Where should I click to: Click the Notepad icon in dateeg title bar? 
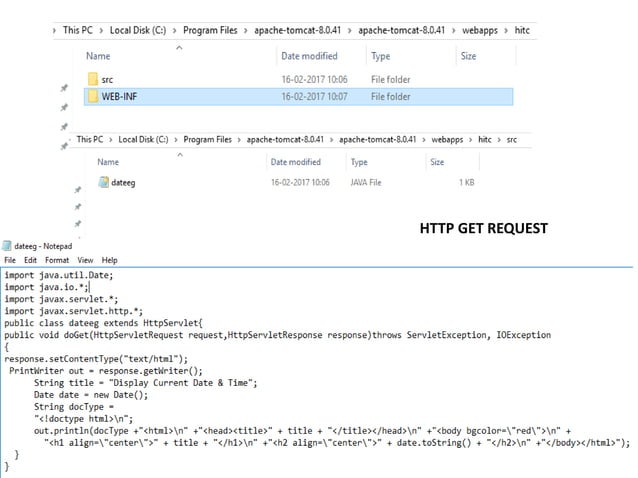coord(7,246)
